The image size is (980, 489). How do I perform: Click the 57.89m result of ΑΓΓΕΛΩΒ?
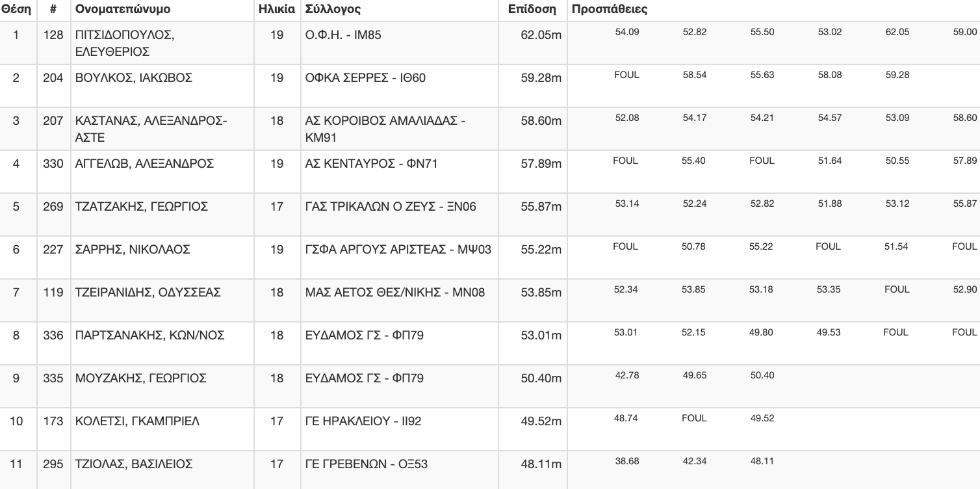click(x=541, y=164)
